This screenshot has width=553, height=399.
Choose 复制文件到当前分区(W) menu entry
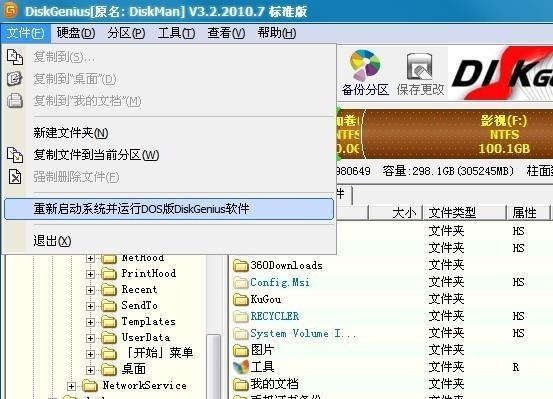[x=169, y=155]
